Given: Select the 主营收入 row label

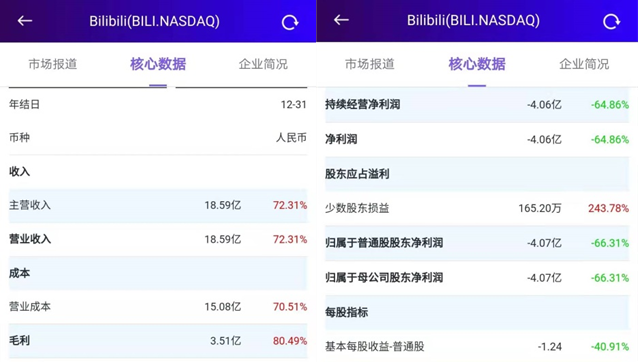Looking at the screenshot, I should [30, 205].
